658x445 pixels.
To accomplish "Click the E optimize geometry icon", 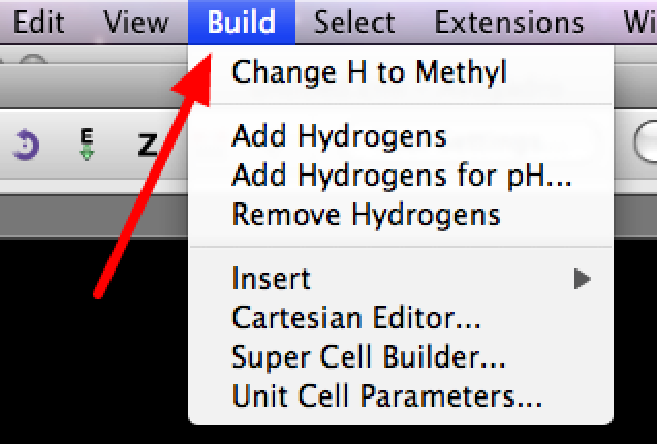I will (87, 145).
